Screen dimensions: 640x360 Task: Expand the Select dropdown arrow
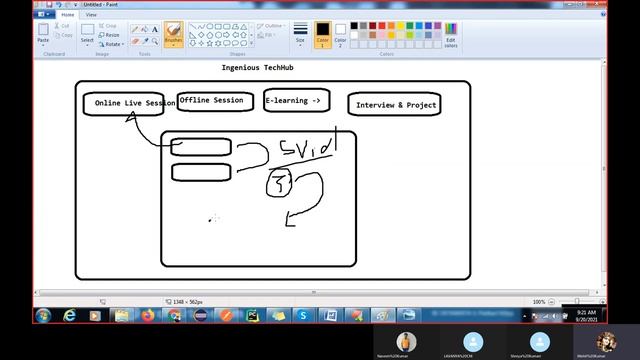87,45
